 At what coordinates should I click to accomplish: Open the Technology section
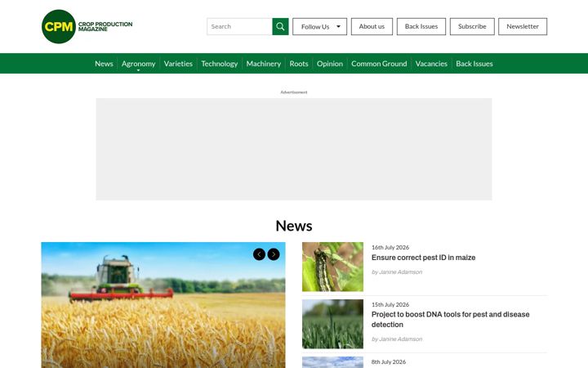tap(220, 64)
